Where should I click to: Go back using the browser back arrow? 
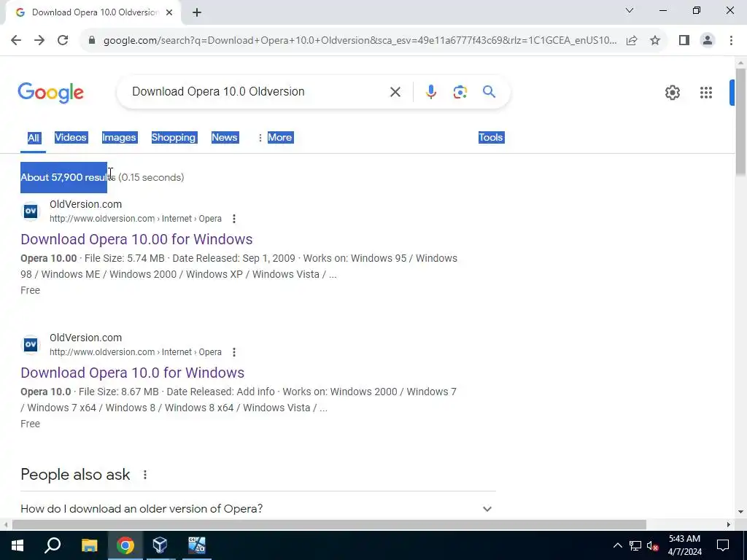tap(16, 41)
